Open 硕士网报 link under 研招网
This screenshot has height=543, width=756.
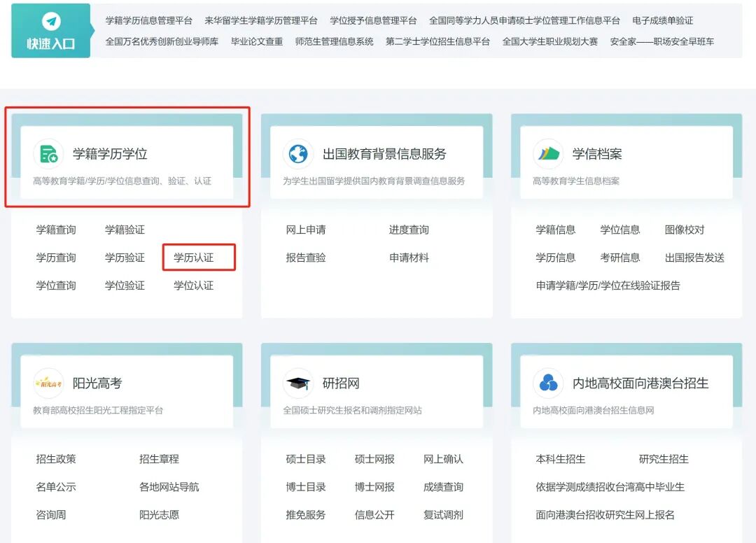[374, 459]
